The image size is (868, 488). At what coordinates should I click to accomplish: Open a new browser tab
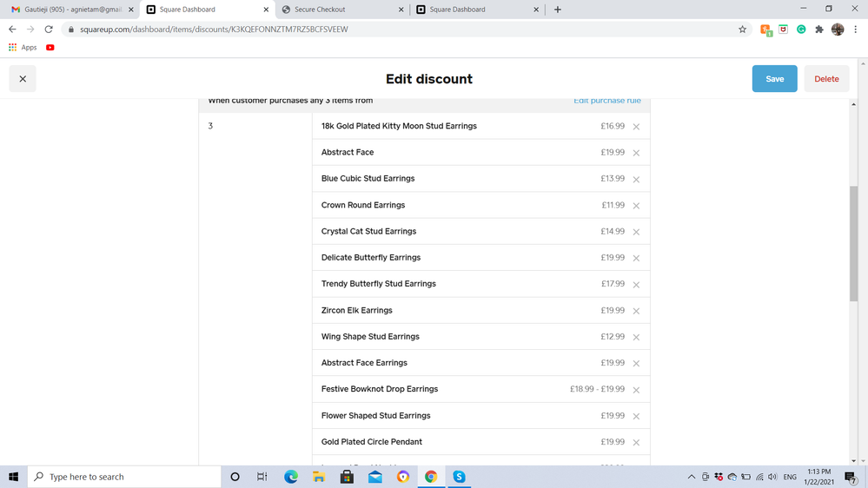558,10
